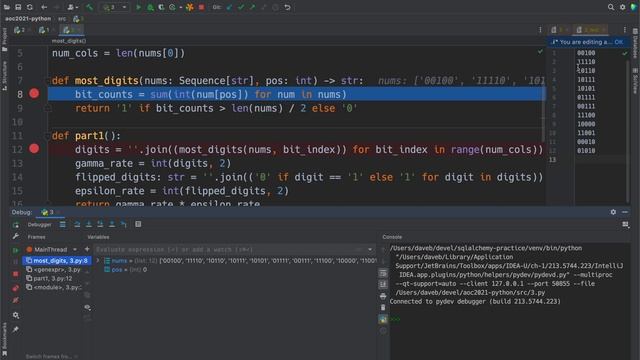The width and height of the screenshot is (640, 360).
Task: Click the add watch plus icon
Action: coord(87,249)
